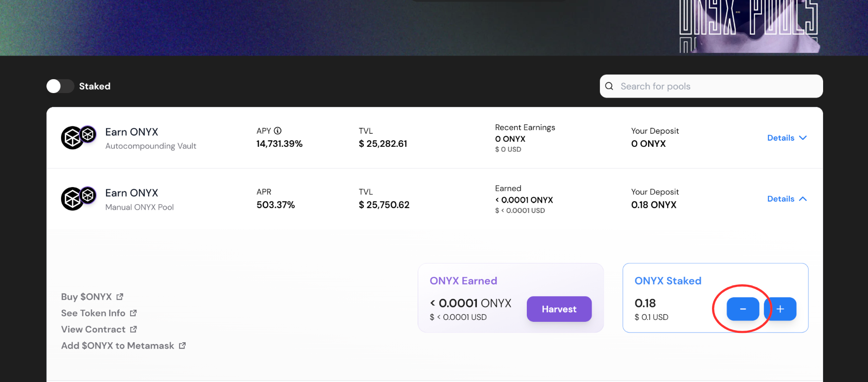Image resolution: width=868 pixels, height=382 pixels.
Task: Click external link icon beside See Token Info
Action: coord(133,313)
